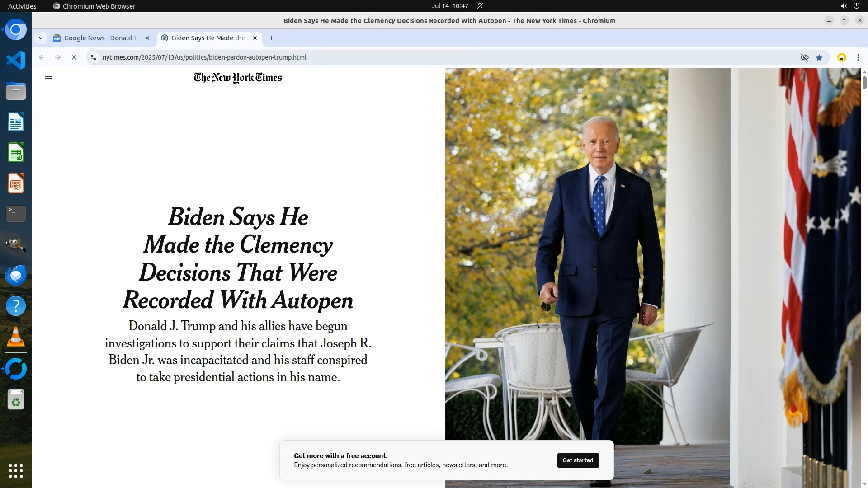Open the Activities overview
The width and height of the screenshot is (868, 488).
tap(22, 6)
